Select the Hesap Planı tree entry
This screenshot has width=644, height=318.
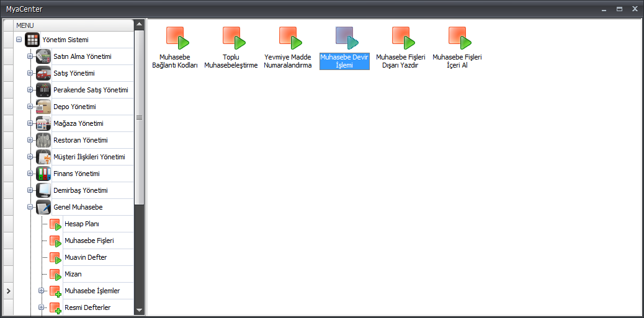pyautogui.click(x=82, y=224)
